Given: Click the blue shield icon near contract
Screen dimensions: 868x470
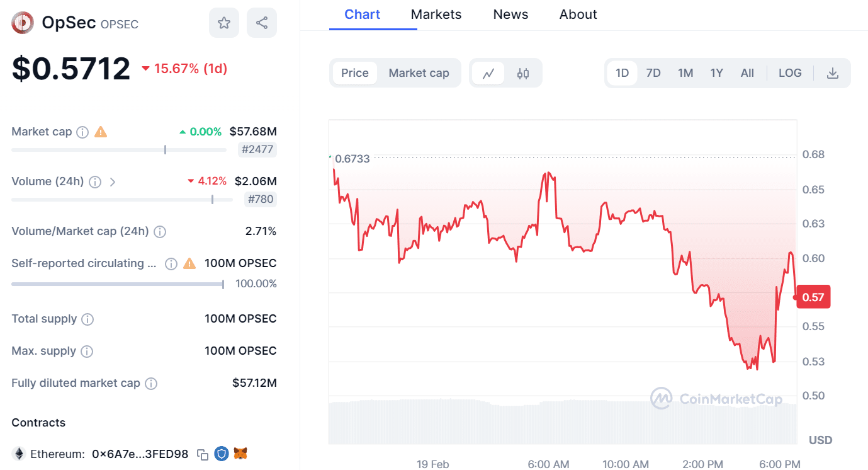Looking at the screenshot, I should 221,454.
